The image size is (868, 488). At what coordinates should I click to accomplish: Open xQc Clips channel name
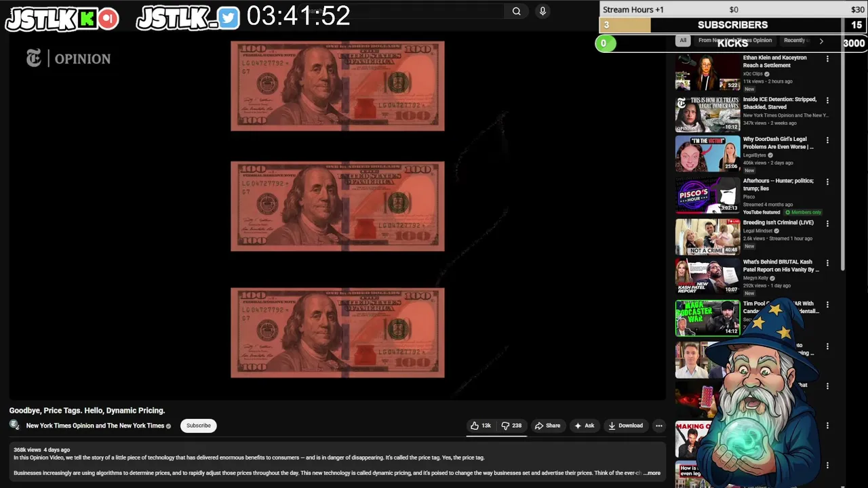(753, 74)
